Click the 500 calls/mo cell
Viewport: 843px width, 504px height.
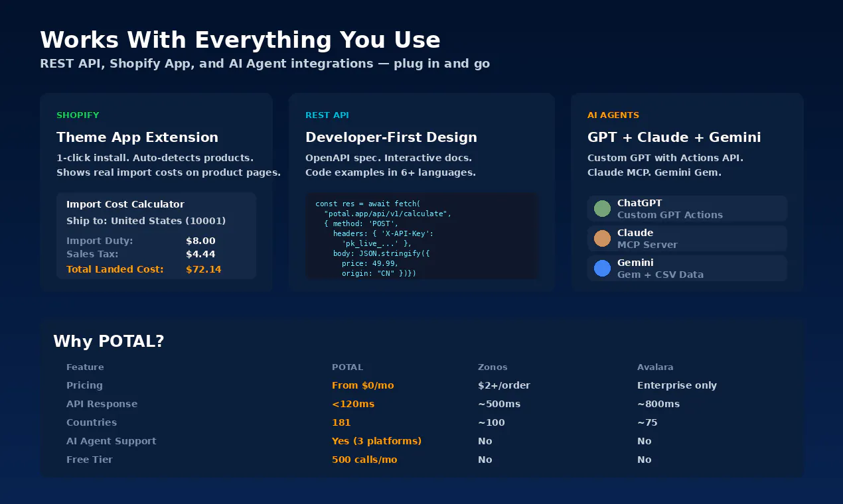point(364,460)
